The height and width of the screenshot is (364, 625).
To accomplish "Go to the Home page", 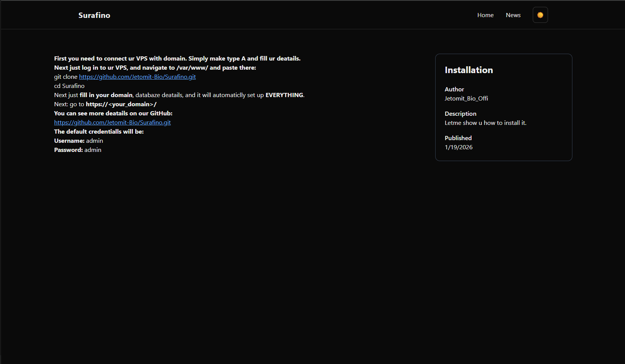I will [485, 15].
